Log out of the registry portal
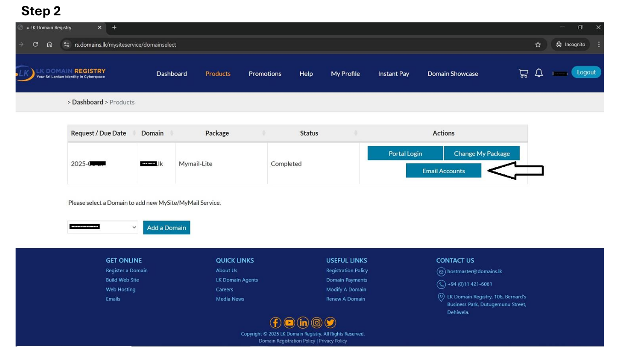This screenshot has width=627, height=364. tap(586, 72)
